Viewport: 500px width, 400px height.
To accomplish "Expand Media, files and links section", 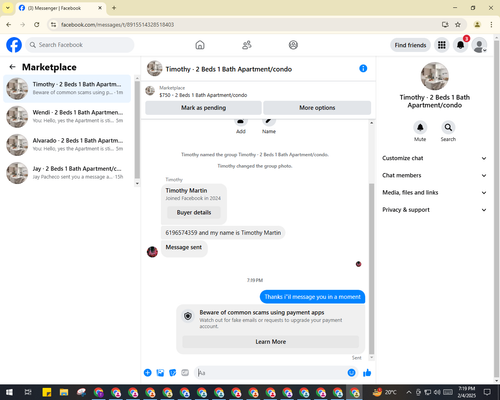I will pyautogui.click(x=434, y=192).
